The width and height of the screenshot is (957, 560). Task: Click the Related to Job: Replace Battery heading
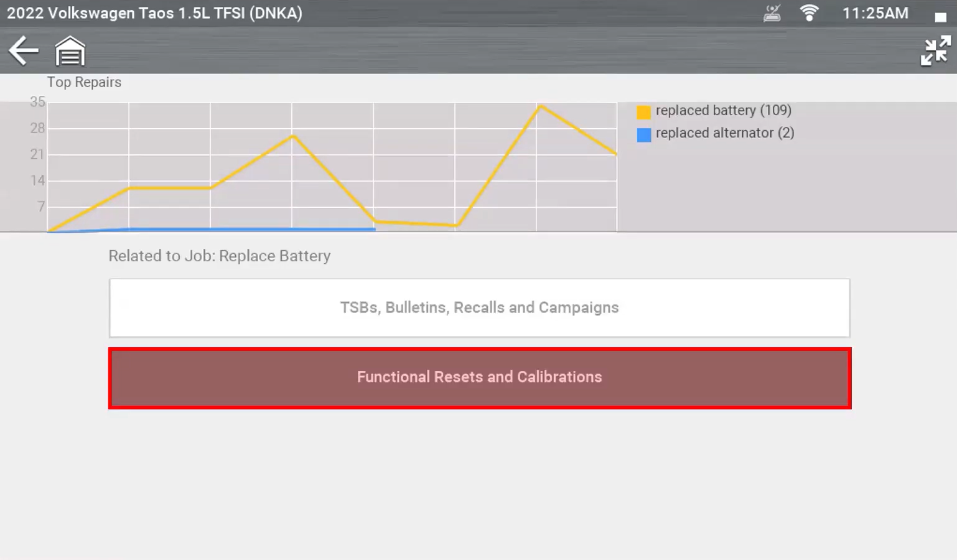(220, 256)
